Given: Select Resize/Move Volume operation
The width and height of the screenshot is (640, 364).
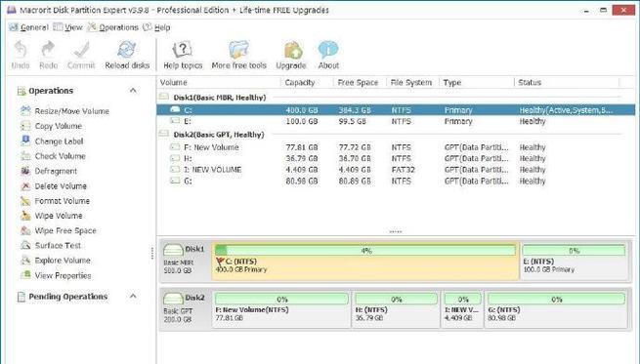Looking at the screenshot, I should click(x=64, y=111).
